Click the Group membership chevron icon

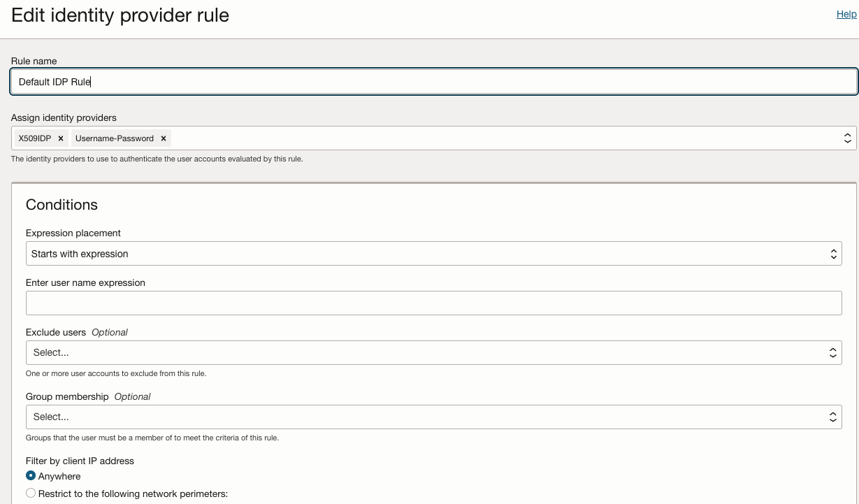pyautogui.click(x=833, y=417)
